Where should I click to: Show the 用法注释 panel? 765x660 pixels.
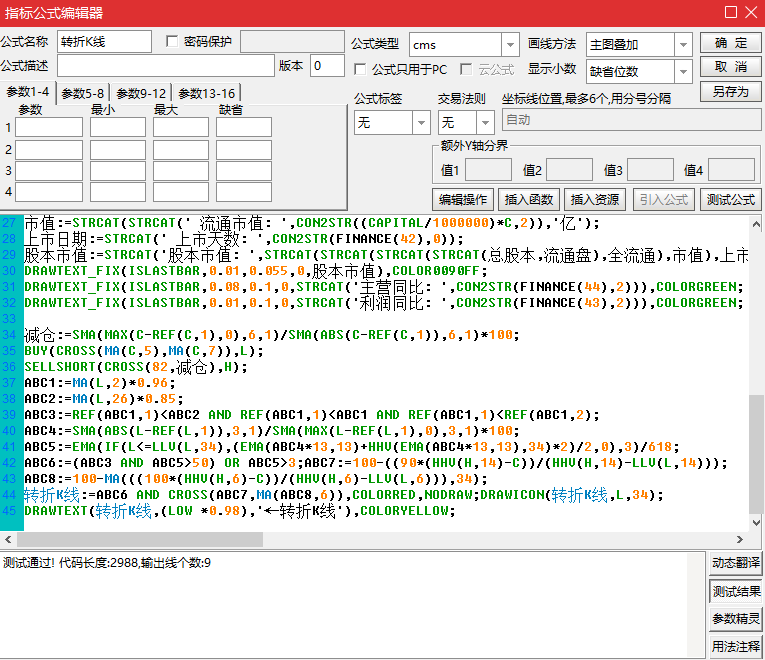click(x=736, y=647)
